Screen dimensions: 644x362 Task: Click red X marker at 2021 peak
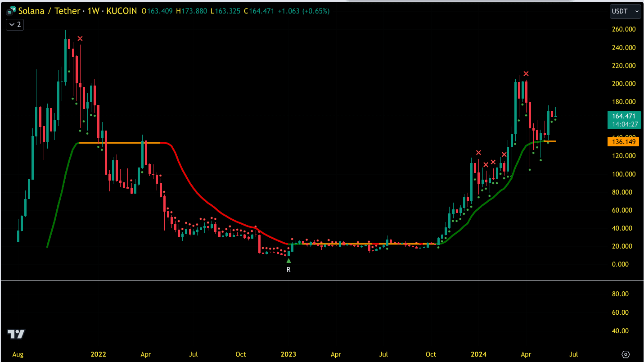(x=80, y=39)
